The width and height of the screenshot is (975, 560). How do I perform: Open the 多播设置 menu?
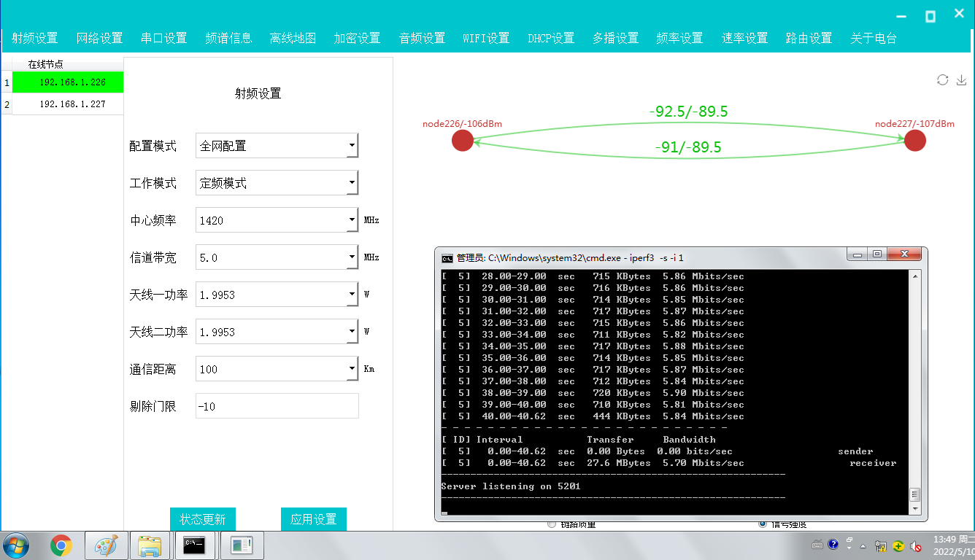(615, 39)
